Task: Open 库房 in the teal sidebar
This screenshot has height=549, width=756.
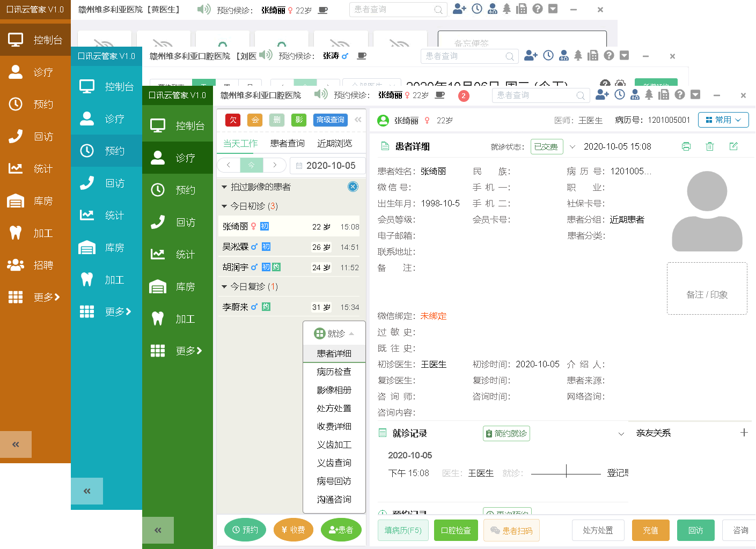Action: pyautogui.click(x=87, y=248)
